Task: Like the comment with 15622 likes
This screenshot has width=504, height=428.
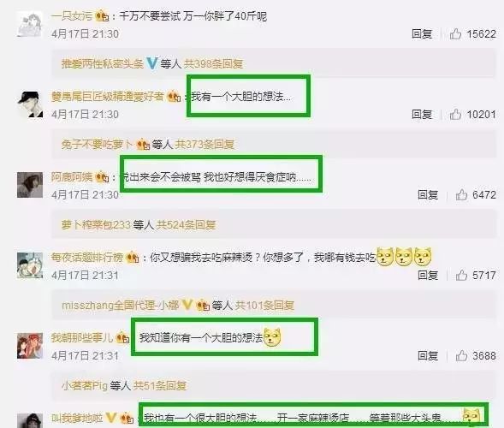Action: pyautogui.click(x=455, y=33)
